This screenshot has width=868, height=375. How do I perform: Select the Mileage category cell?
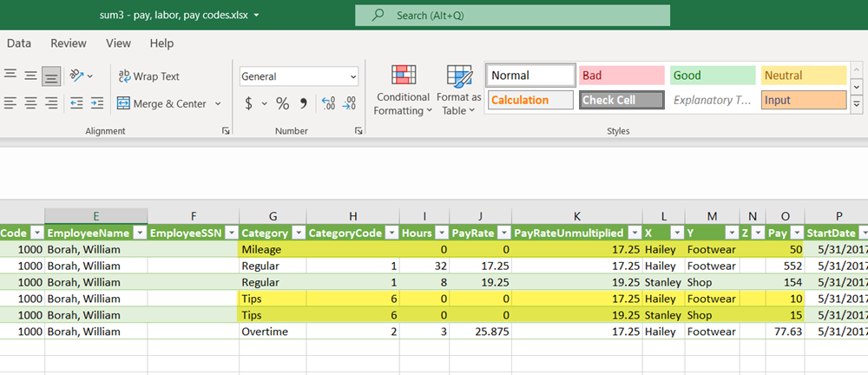click(x=273, y=249)
